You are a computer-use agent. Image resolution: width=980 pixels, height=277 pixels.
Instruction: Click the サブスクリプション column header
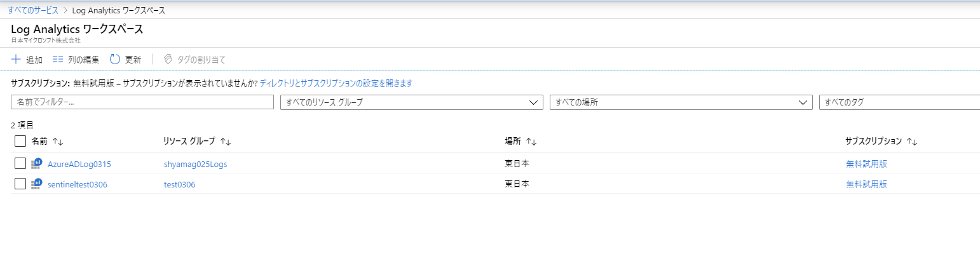tap(874, 141)
